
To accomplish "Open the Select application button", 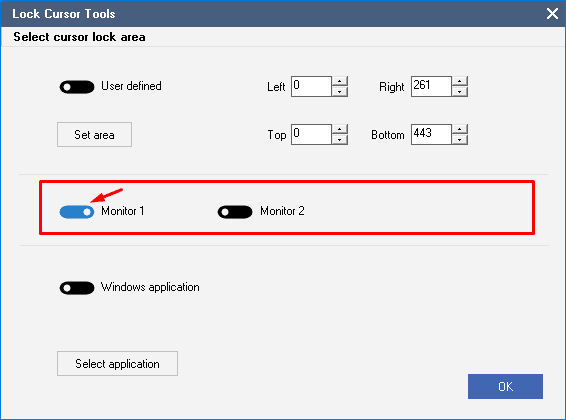I will coord(117,364).
